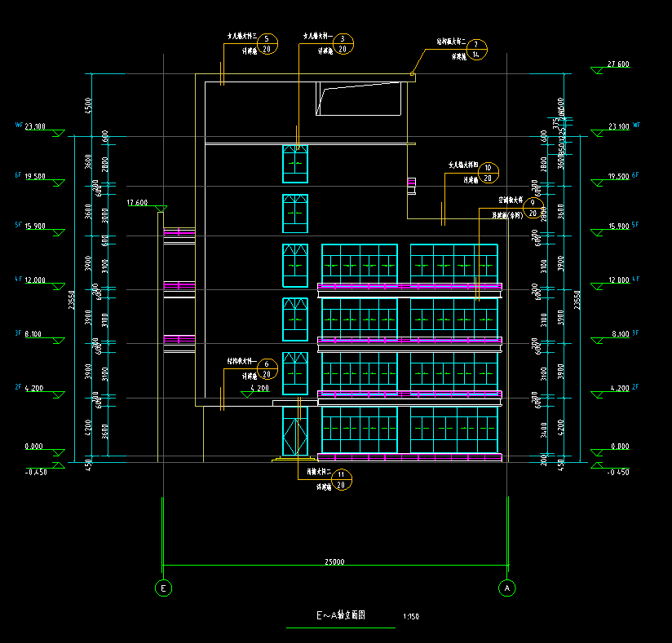Click the left-side 12.000 4F elevation label

pos(35,280)
